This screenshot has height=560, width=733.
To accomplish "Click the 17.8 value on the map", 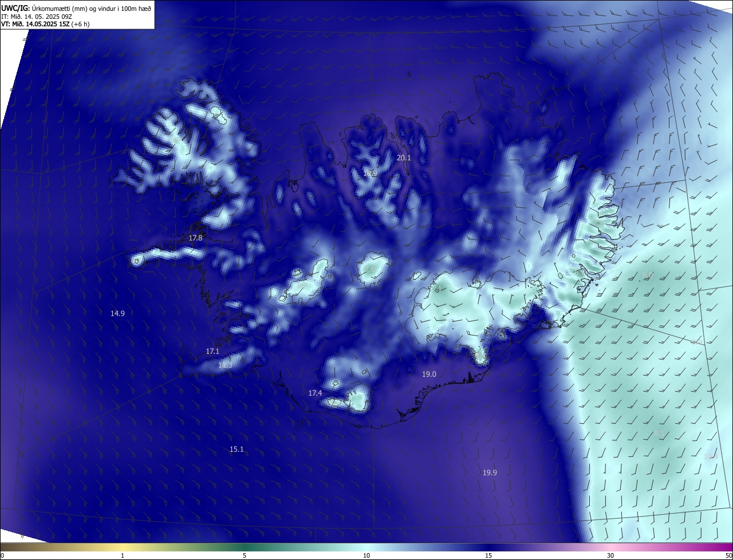I will (x=195, y=238).
